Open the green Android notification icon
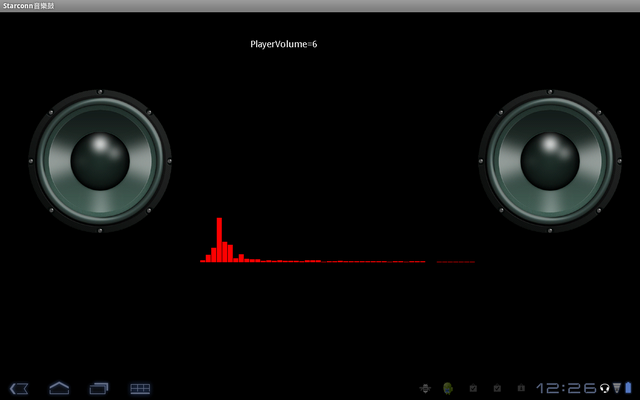 448,388
